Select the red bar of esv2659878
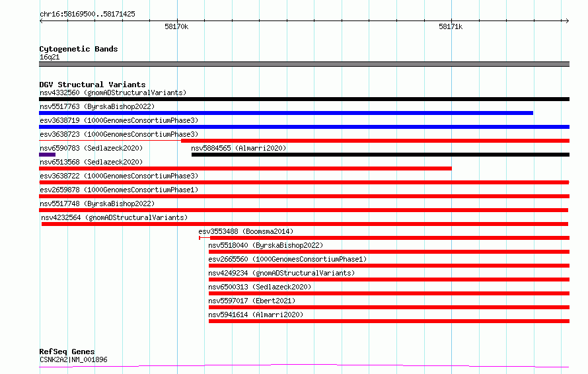This screenshot has width=588, height=374. (304, 196)
